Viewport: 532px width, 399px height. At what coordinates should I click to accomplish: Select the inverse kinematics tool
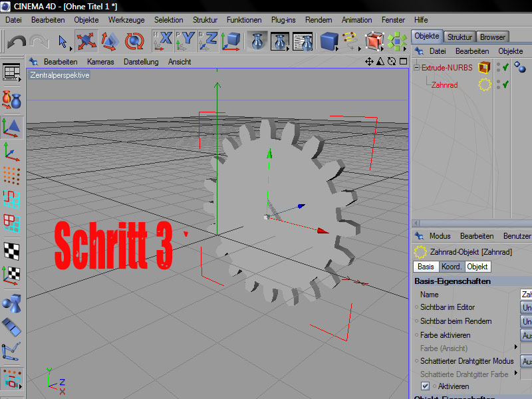point(11,351)
